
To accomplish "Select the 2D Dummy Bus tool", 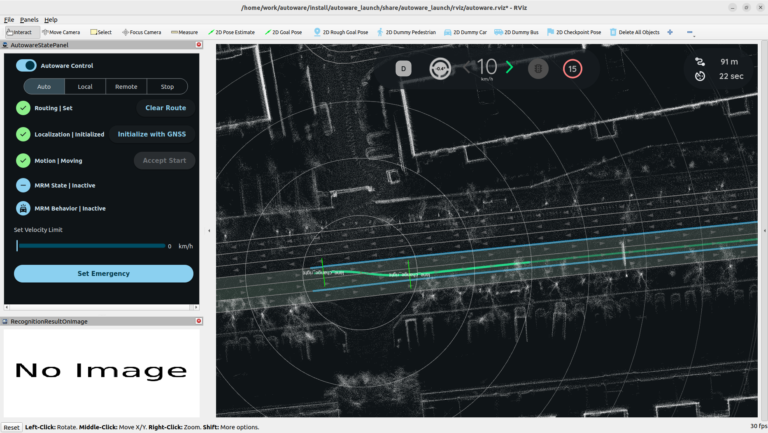I will [x=518, y=32].
